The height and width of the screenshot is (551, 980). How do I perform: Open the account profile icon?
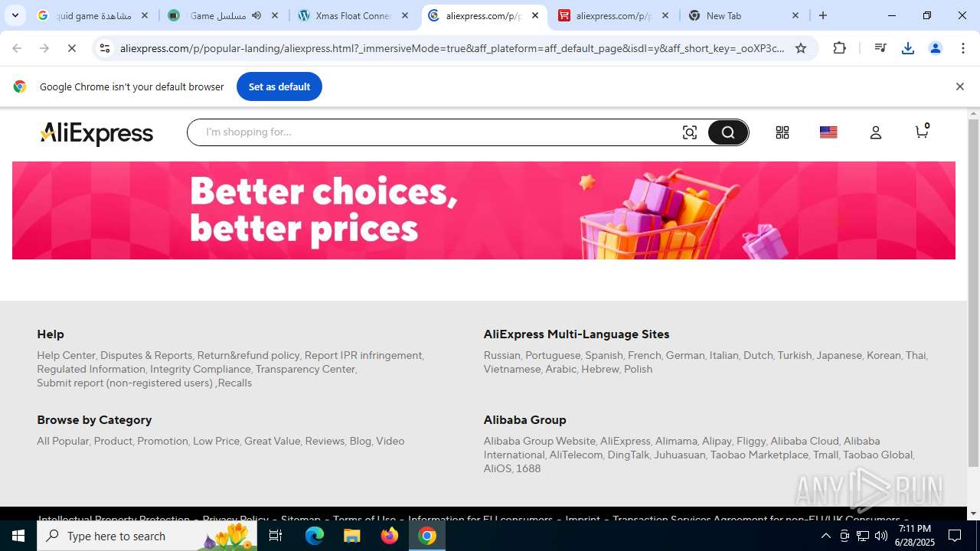click(876, 132)
